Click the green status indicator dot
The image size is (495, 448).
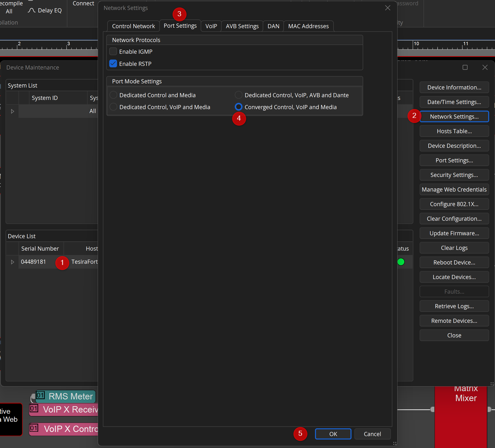401,262
